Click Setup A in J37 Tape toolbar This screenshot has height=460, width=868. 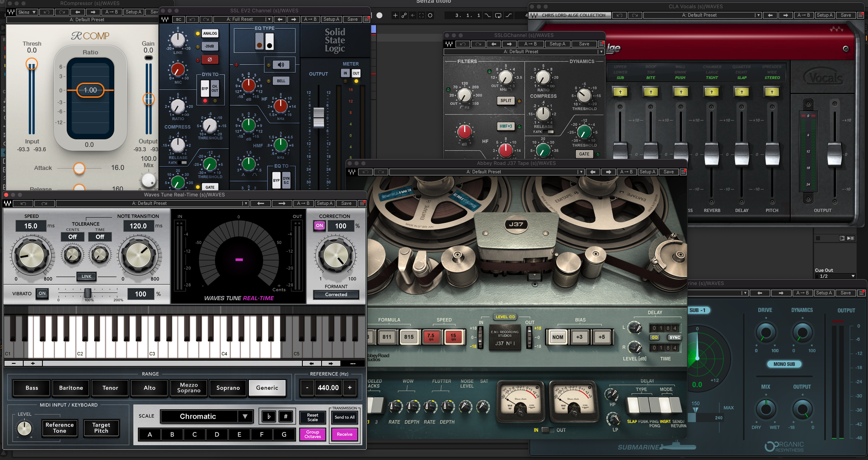tap(648, 172)
